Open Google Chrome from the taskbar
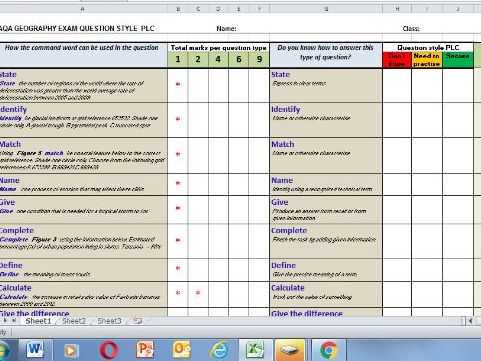The height and width of the screenshot is (361, 481). coord(328,350)
